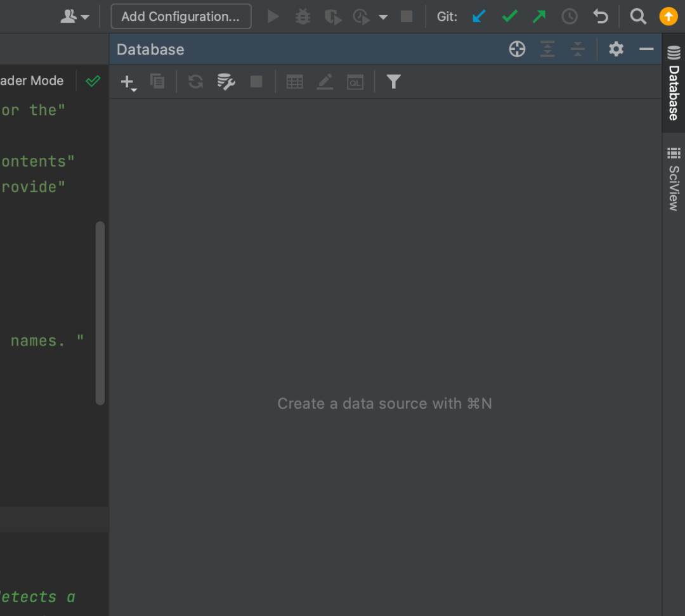Commit changes using the green checkmark icon
Screen dimensions: 685x616
509,16
